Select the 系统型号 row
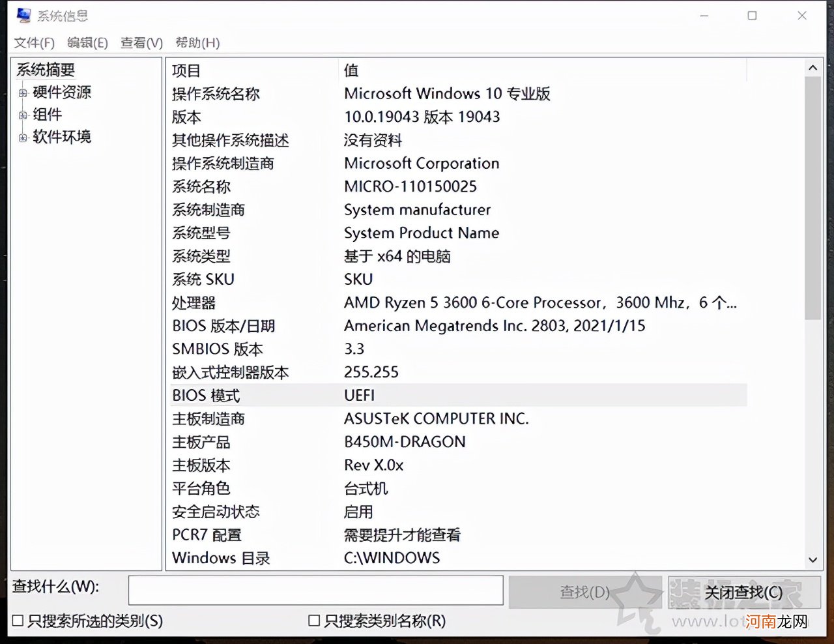Image resolution: width=834 pixels, height=644 pixels. (x=458, y=233)
